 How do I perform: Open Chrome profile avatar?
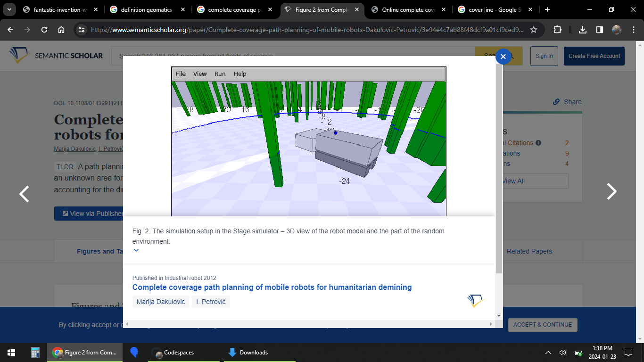(617, 30)
